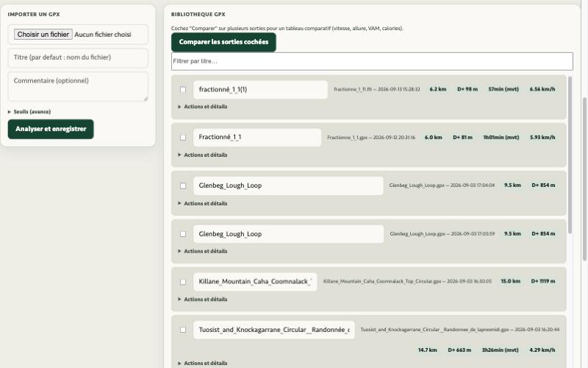Click the Choisir un fichier button
Viewport: 588px width, 368px height.
click(x=43, y=34)
